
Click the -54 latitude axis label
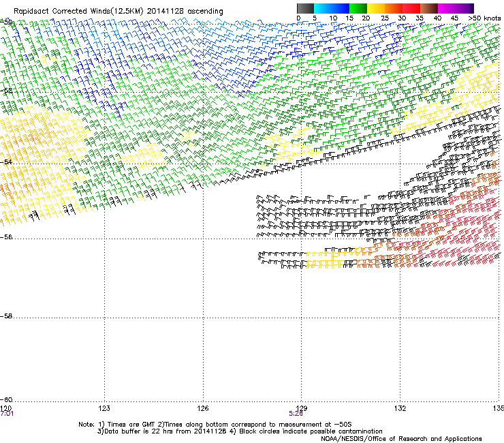coord(6,162)
